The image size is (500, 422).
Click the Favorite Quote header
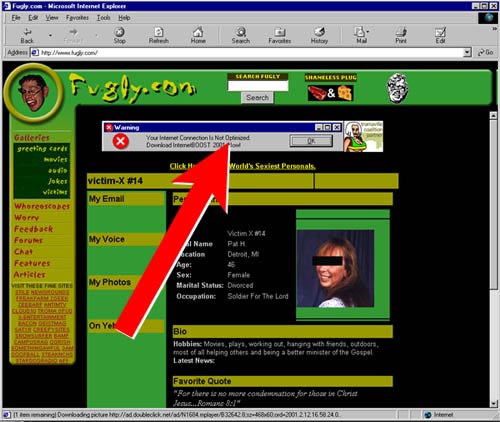click(282, 381)
